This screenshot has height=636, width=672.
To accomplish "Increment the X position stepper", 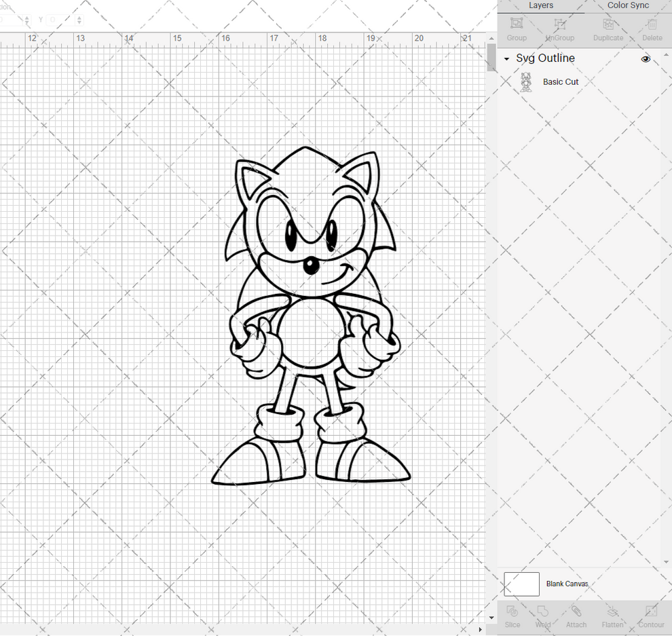I will [x=27, y=17].
